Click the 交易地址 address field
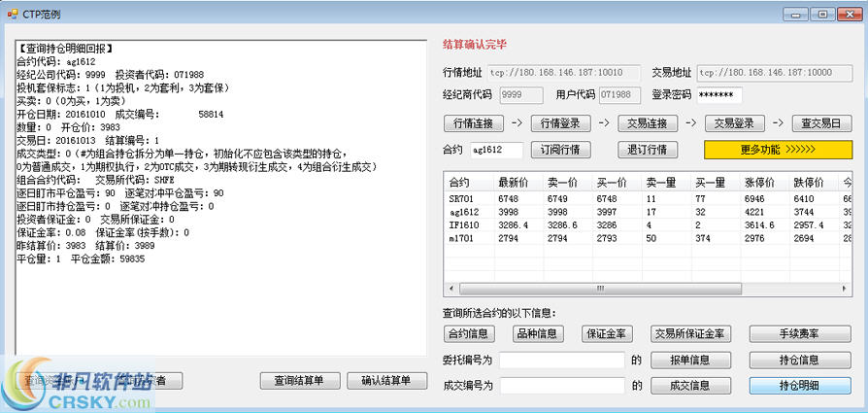The image size is (868, 413). 775,73
